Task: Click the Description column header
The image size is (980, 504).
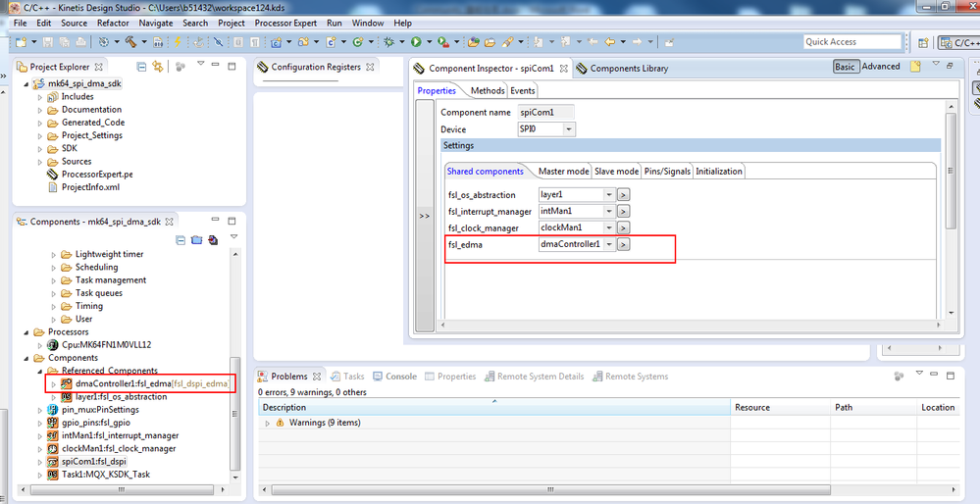Action: point(494,407)
